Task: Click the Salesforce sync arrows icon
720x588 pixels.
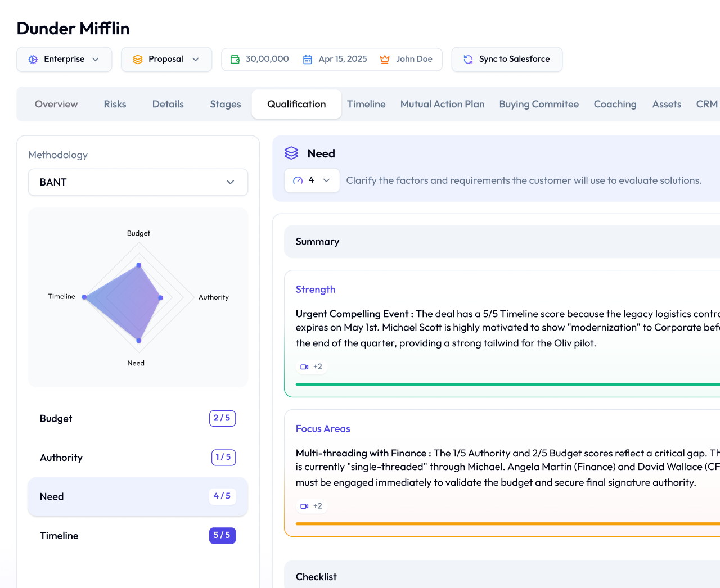Action: click(468, 59)
